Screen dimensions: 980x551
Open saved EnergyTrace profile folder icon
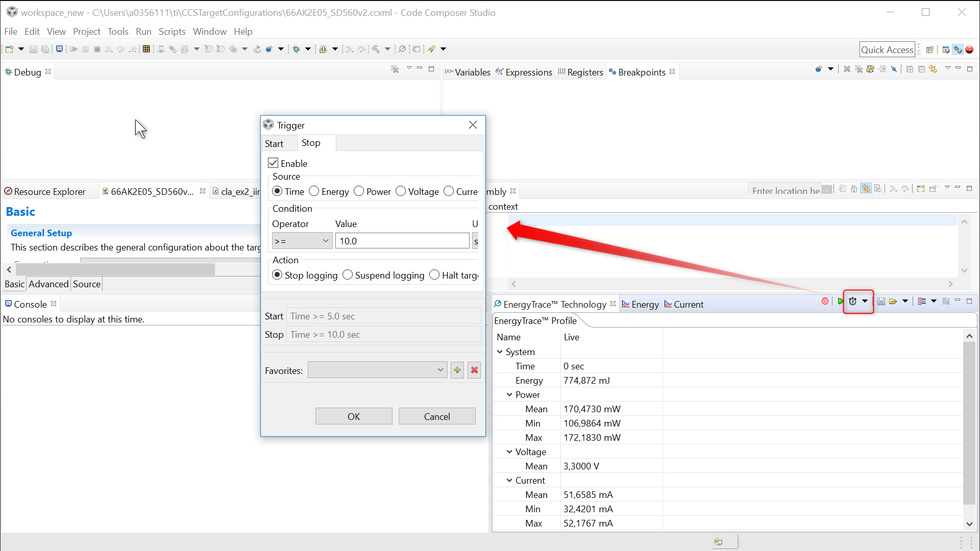click(x=893, y=301)
